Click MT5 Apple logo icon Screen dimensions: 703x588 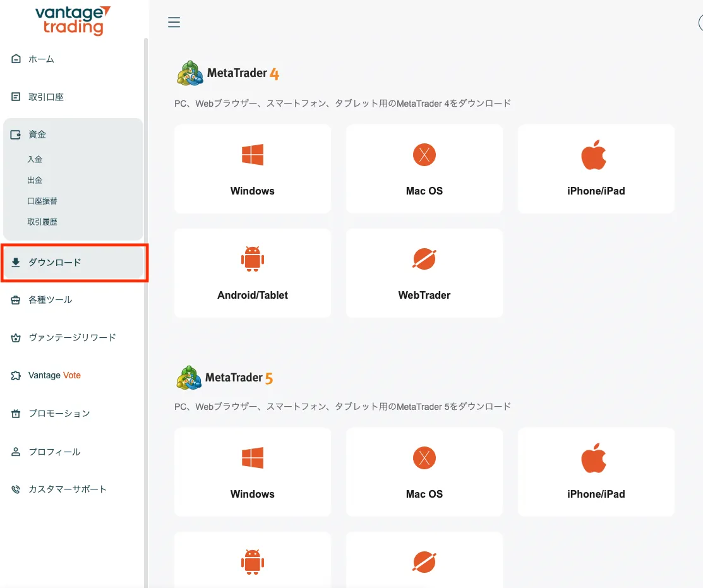click(594, 458)
